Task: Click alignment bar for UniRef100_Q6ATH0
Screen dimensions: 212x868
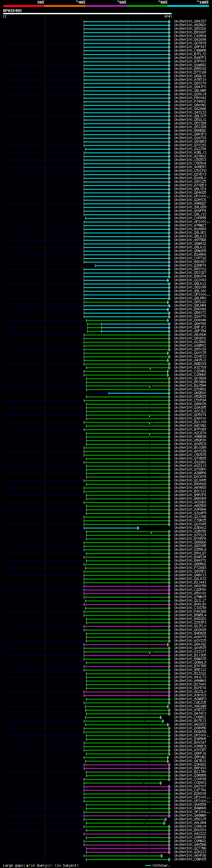Action: click(129, 324)
